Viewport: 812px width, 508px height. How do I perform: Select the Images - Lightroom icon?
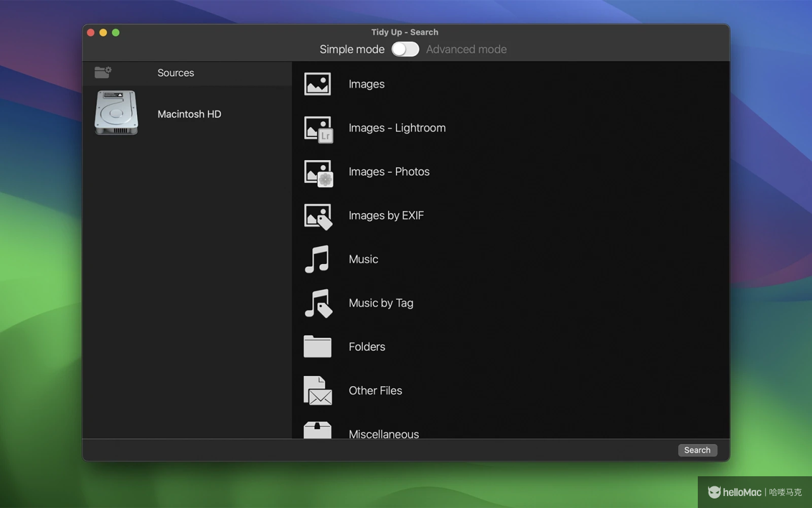318,129
